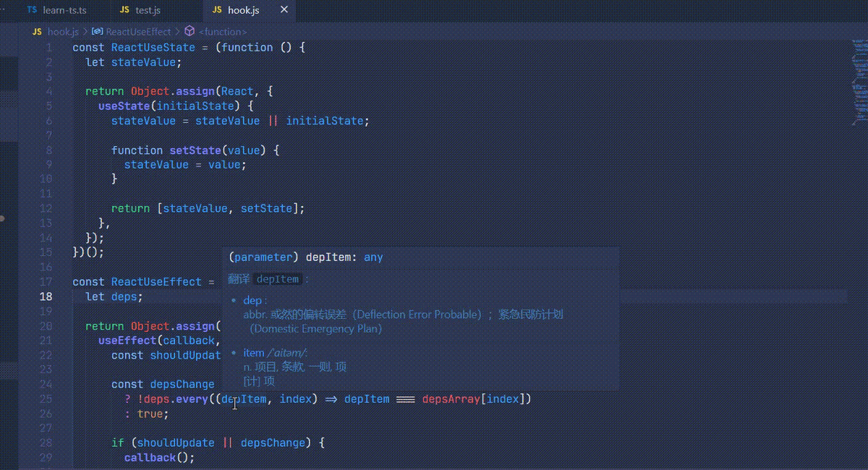This screenshot has width=868, height=470.
Task: Click 'shouldUpdate' in the if statement line 28
Action: pyautogui.click(x=176, y=443)
